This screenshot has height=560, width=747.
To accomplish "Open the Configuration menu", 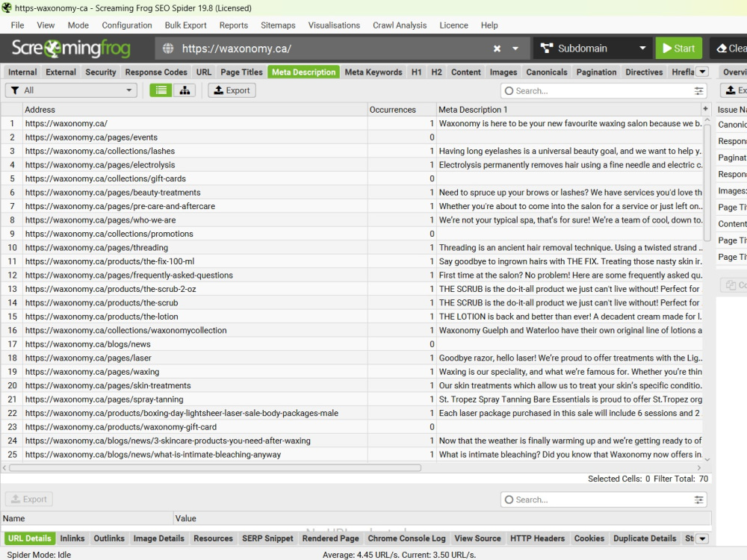I will point(127,25).
